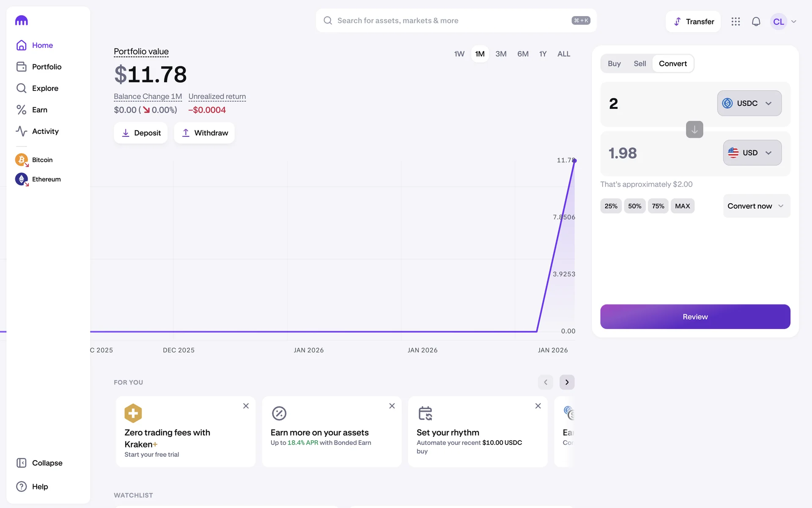Open the USDC asset dropdown

tap(749, 103)
